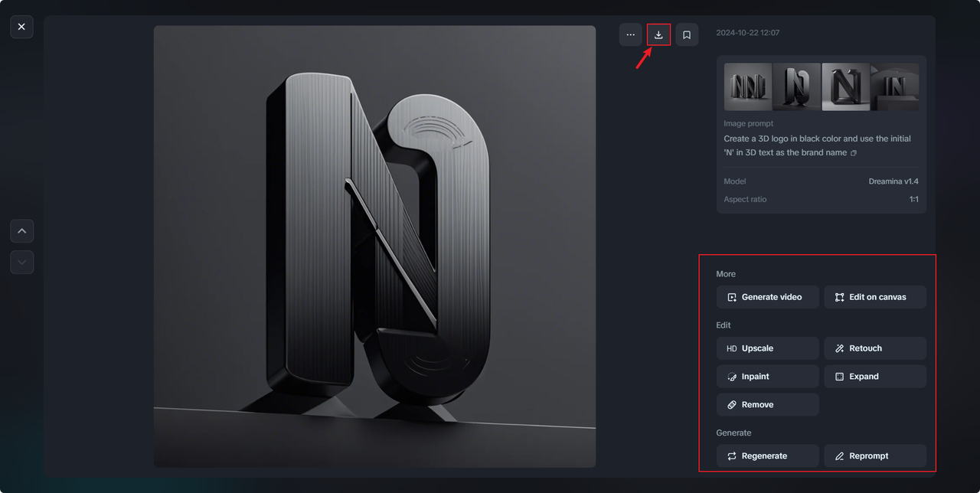Go to the previous image with up arrow
This screenshot has width=980, height=493.
click(21, 230)
